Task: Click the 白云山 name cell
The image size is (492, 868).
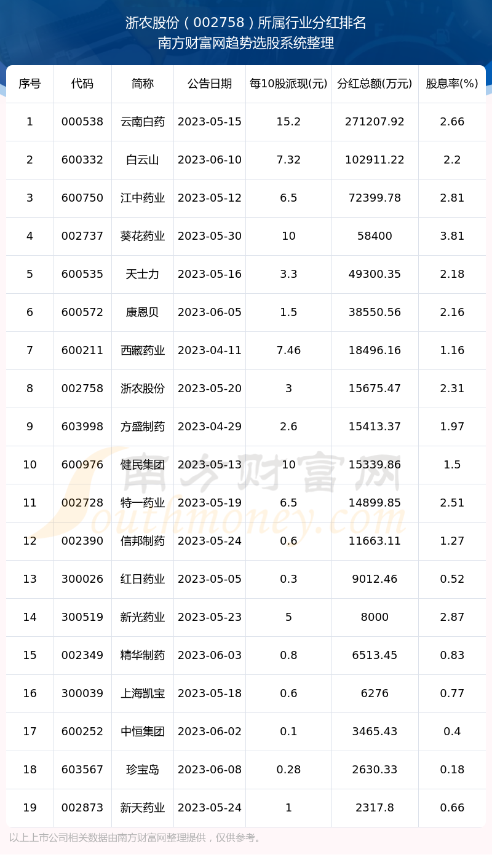Action: 143,160
